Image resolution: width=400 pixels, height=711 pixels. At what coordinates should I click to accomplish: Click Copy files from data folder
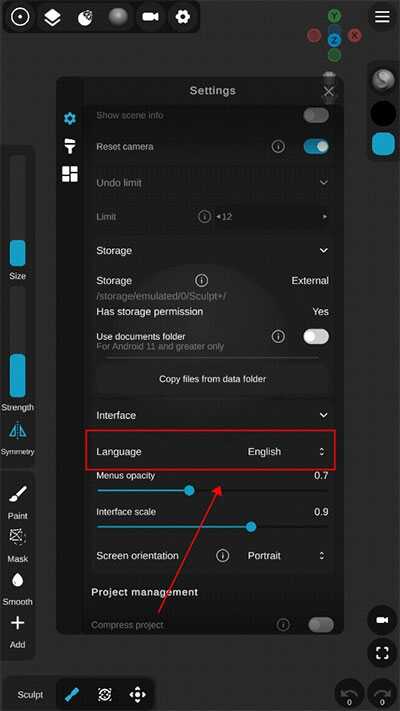tap(212, 379)
